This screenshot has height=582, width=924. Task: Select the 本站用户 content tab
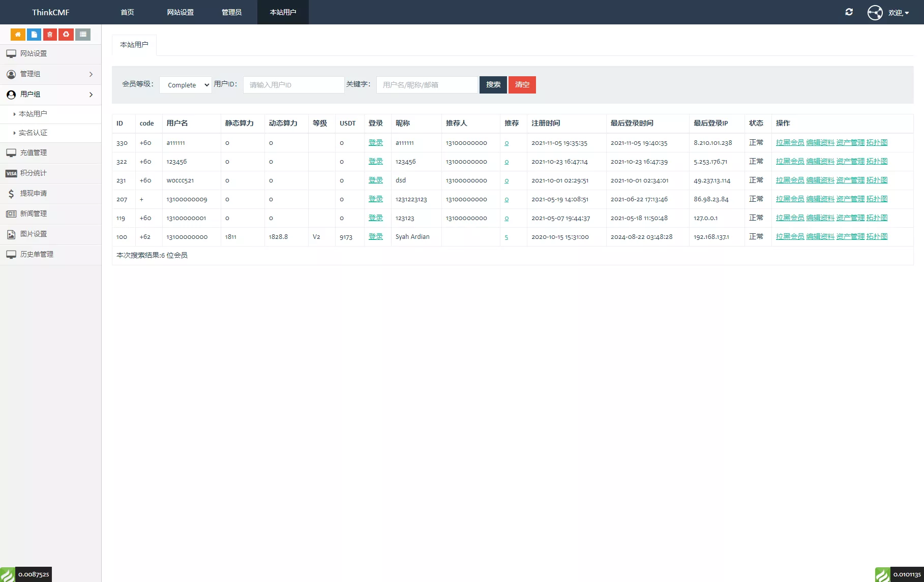tap(134, 45)
